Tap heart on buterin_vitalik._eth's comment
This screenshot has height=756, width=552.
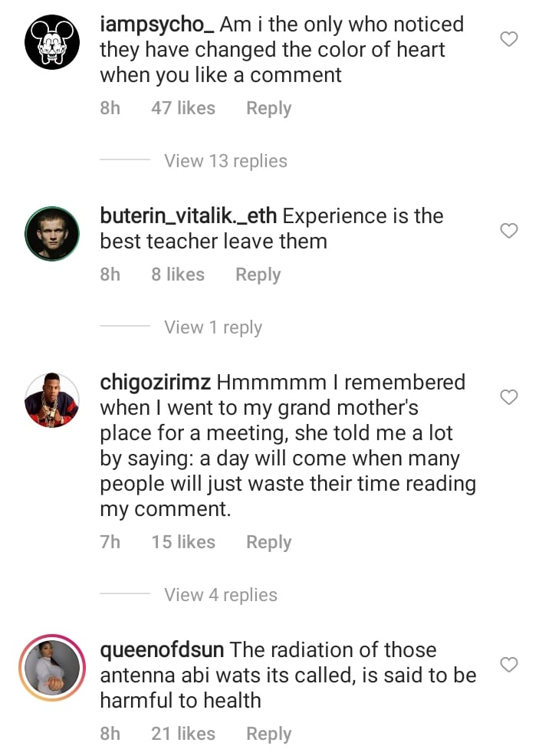pos(509,231)
